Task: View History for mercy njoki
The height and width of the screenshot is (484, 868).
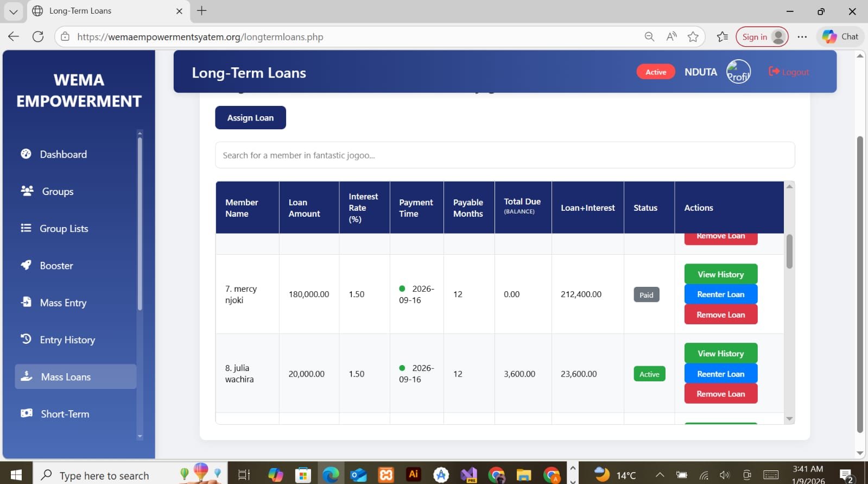Action: click(x=721, y=274)
